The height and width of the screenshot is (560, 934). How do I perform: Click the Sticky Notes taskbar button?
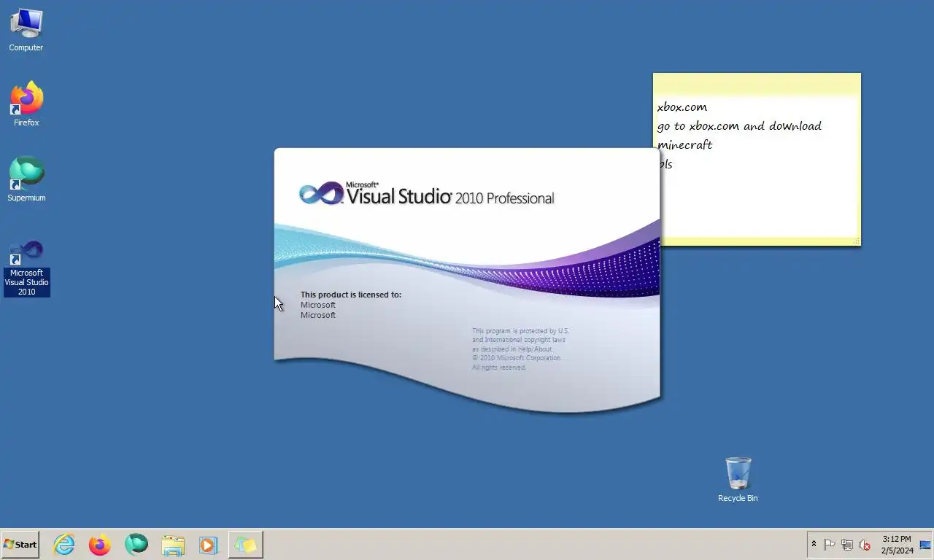tap(246, 545)
